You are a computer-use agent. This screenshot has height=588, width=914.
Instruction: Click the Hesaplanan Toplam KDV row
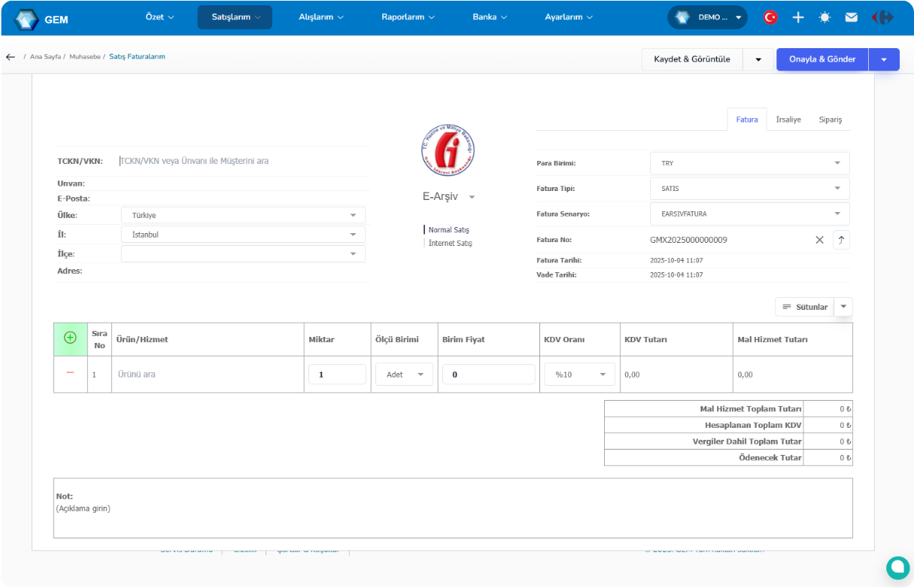coord(728,425)
